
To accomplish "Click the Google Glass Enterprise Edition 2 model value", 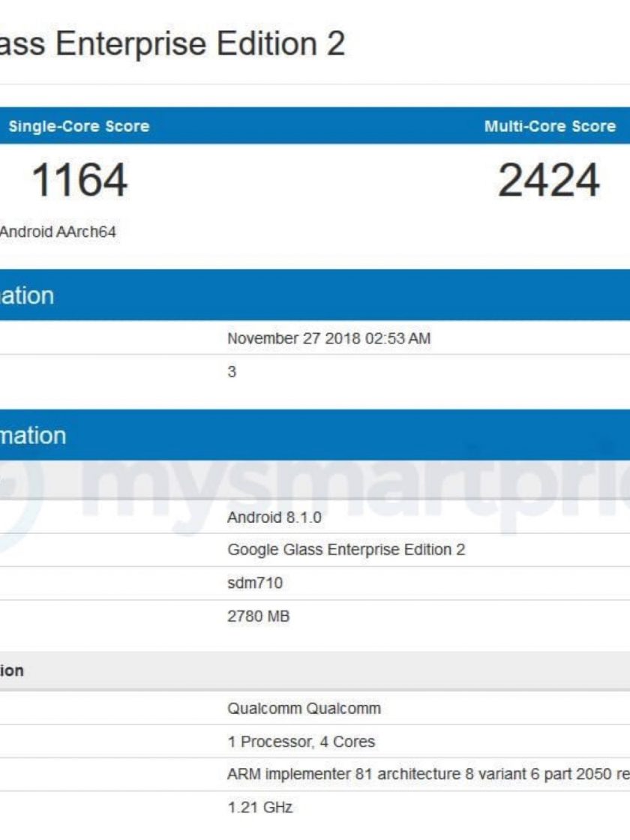I will (x=346, y=550).
